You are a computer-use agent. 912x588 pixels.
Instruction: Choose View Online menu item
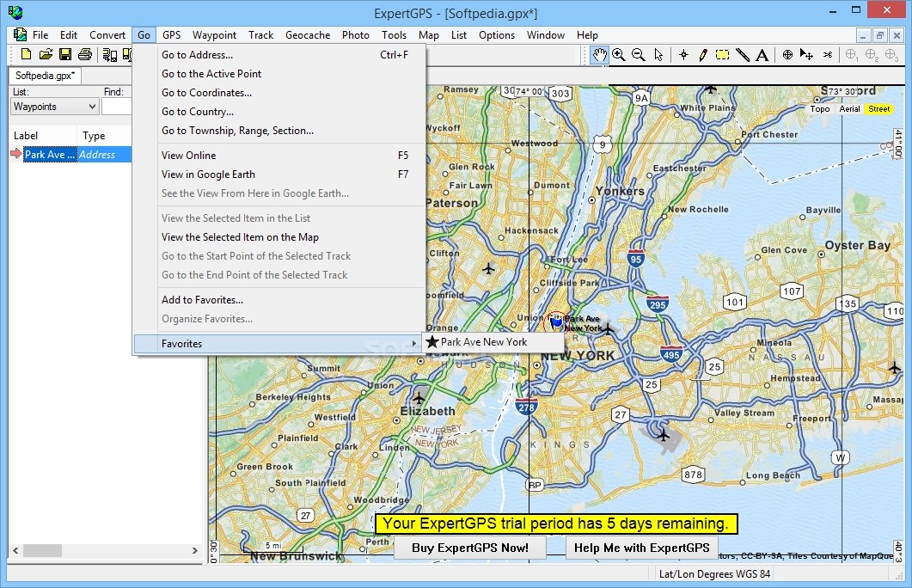click(x=279, y=156)
